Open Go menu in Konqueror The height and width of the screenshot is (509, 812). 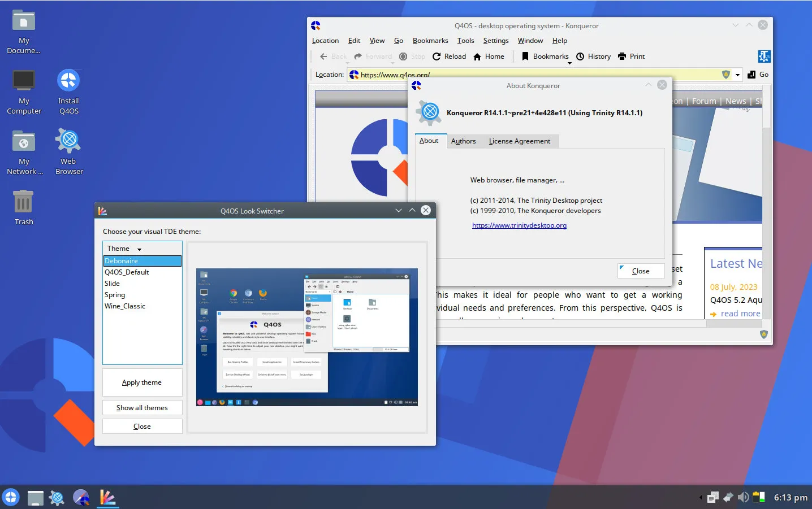(x=399, y=41)
